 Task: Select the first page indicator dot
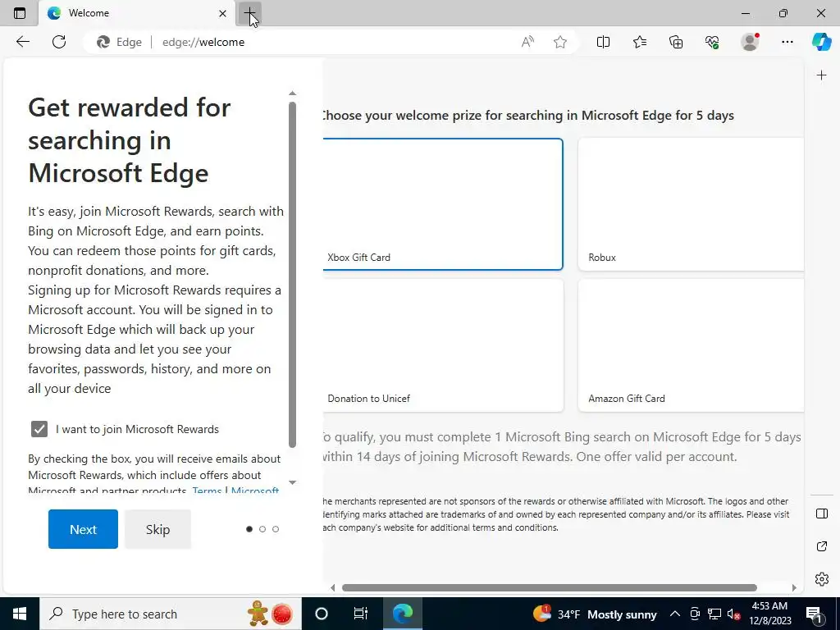coord(249,529)
